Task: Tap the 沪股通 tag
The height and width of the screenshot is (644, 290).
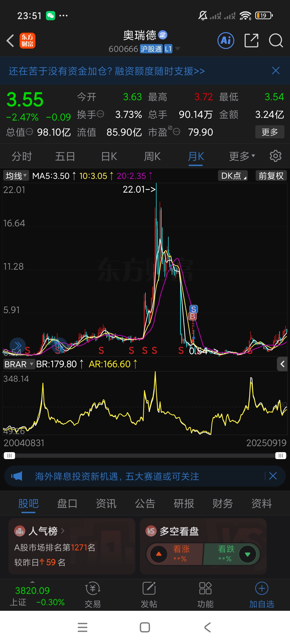Action: point(151,49)
